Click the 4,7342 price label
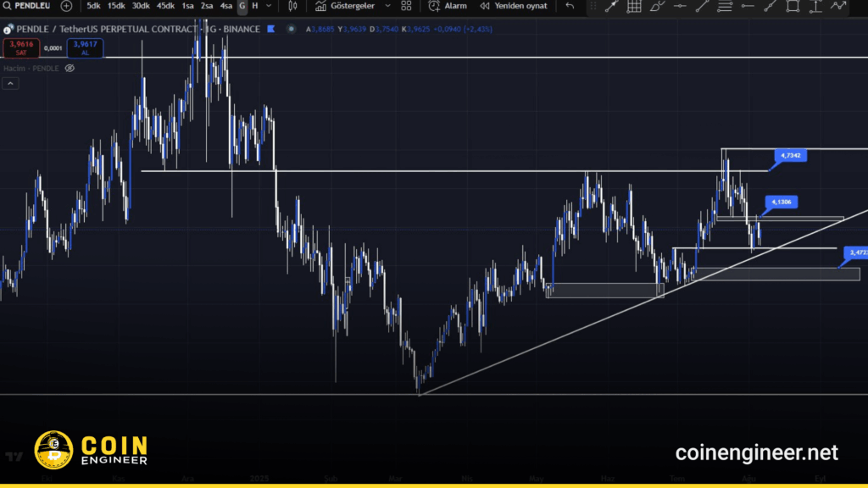The width and height of the screenshot is (868, 488). 789,156
